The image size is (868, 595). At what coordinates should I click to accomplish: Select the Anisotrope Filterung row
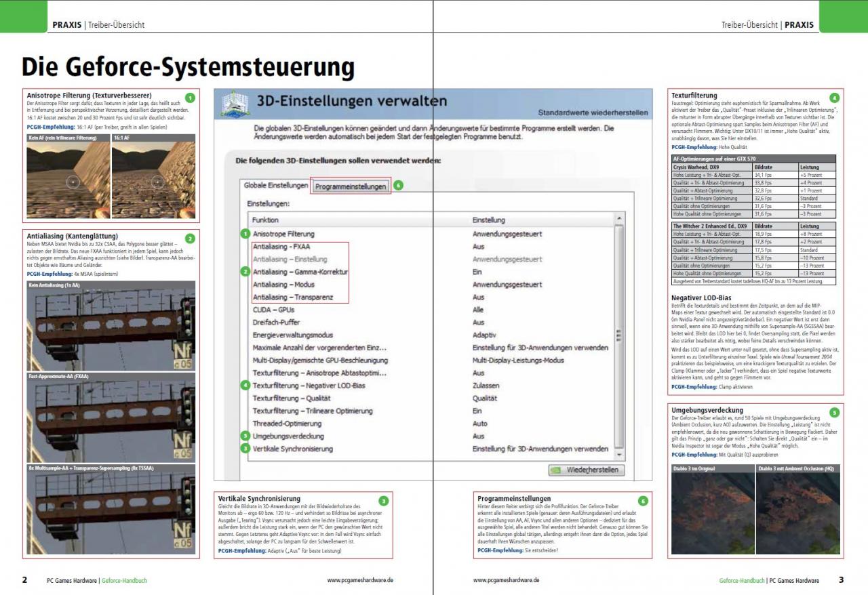pos(430,234)
